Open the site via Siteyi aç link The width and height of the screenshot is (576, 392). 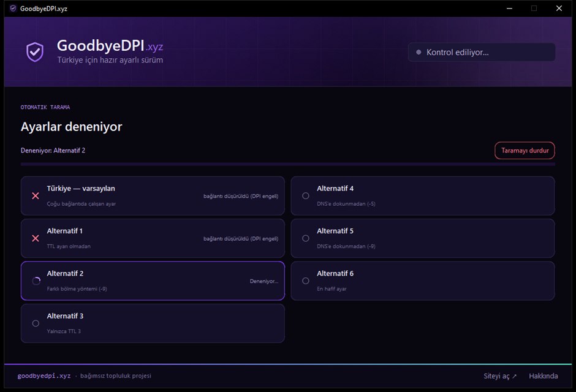point(500,376)
